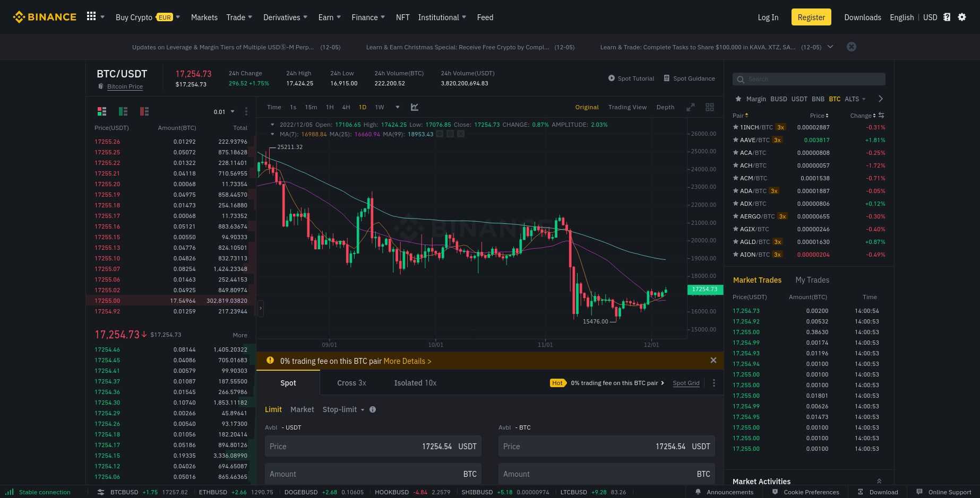Open Online Support in footer
The width and height of the screenshot is (980, 498).
(944, 492)
